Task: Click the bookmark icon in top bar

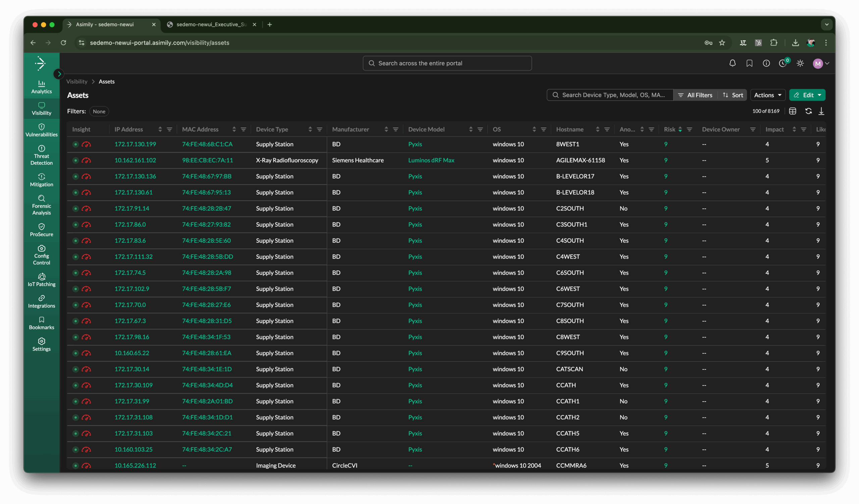Action: 749,63
